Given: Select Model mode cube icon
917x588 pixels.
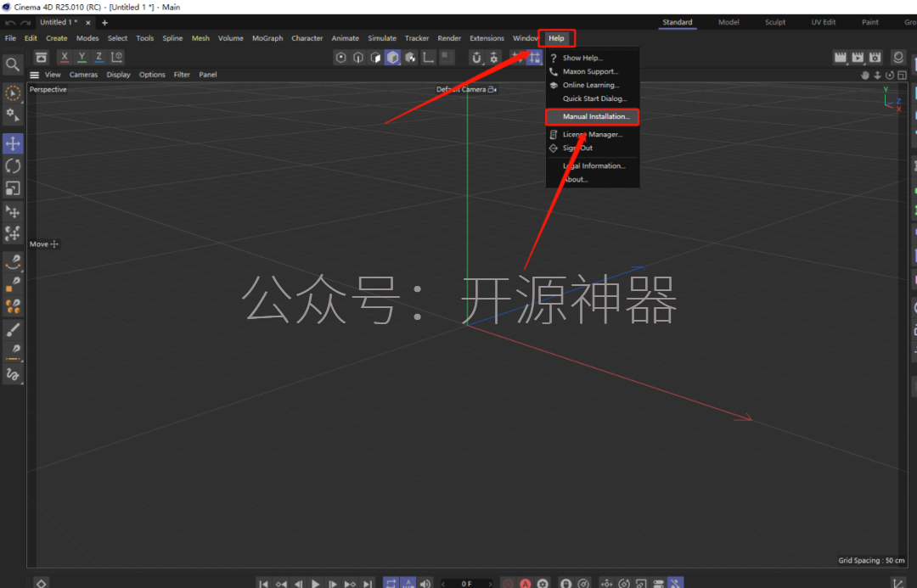Looking at the screenshot, I should (393, 58).
